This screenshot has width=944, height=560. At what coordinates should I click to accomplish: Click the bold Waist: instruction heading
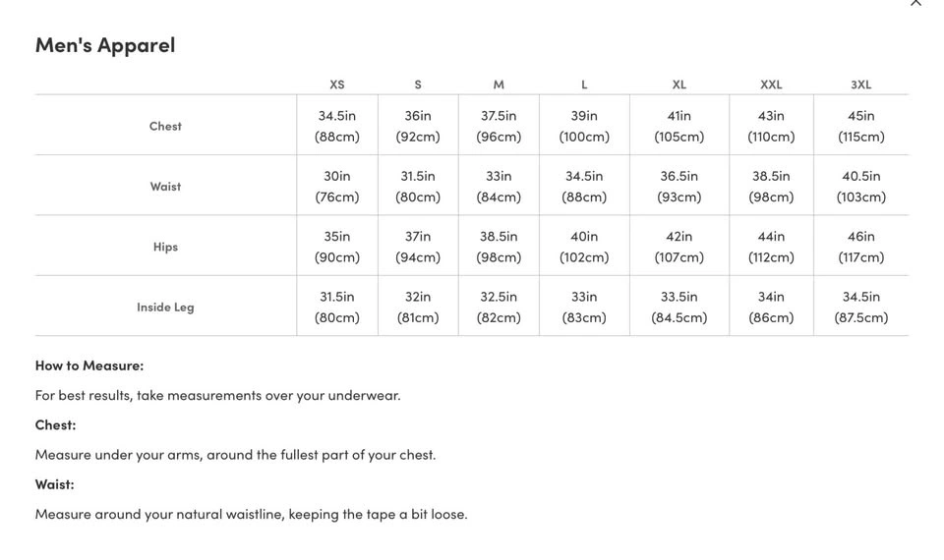click(x=55, y=483)
